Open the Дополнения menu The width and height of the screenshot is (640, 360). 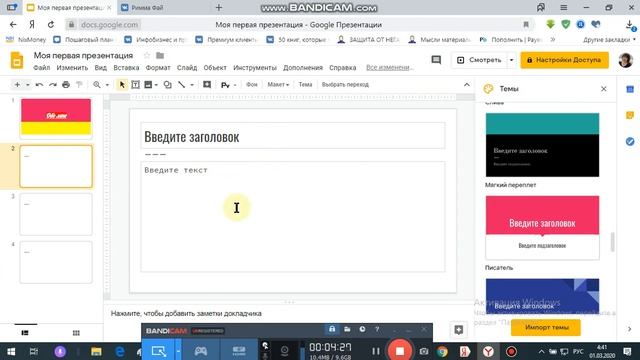click(303, 68)
